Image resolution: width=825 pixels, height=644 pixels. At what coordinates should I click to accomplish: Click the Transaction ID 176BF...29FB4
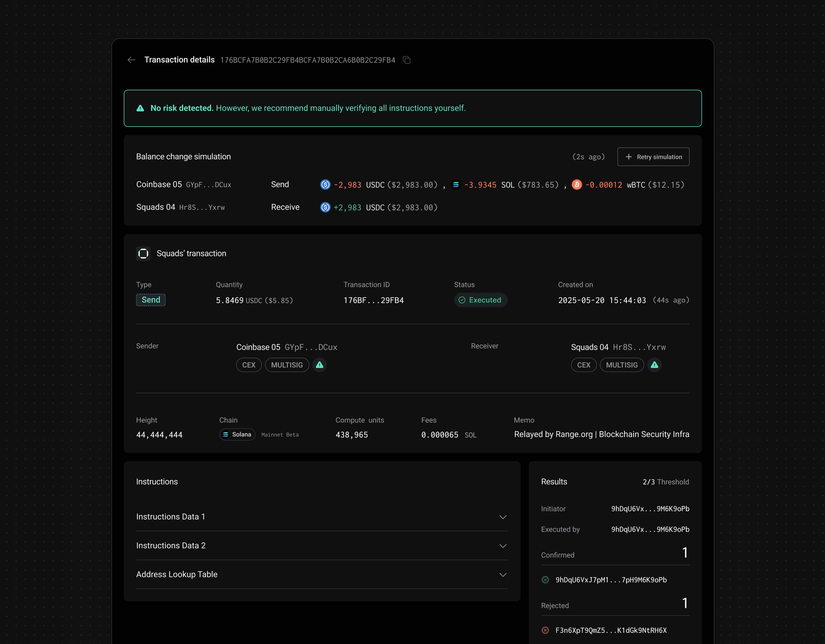pos(374,300)
